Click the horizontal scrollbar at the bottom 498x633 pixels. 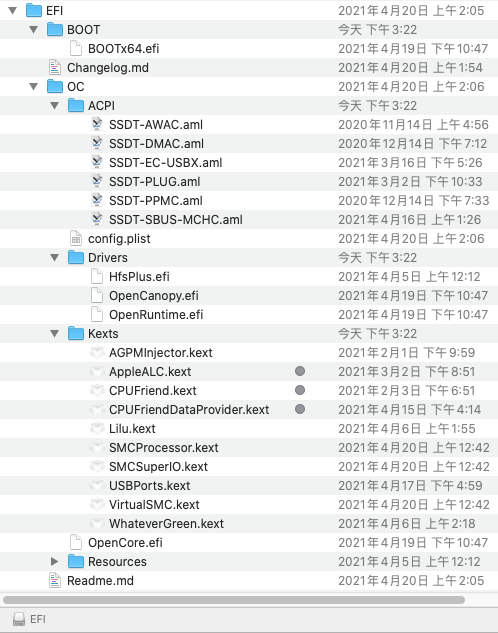tap(234, 600)
